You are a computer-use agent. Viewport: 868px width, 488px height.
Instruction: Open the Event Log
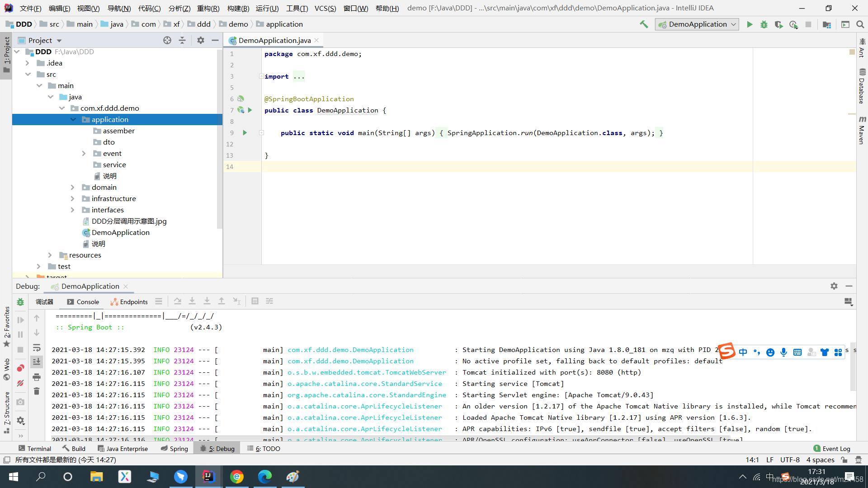point(832,448)
